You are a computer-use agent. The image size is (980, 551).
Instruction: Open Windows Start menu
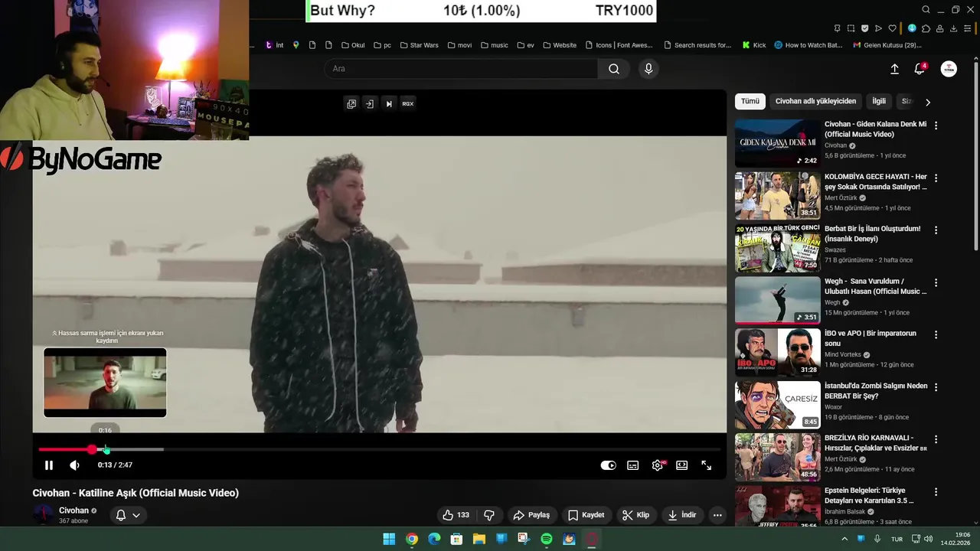(x=389, y=539)
